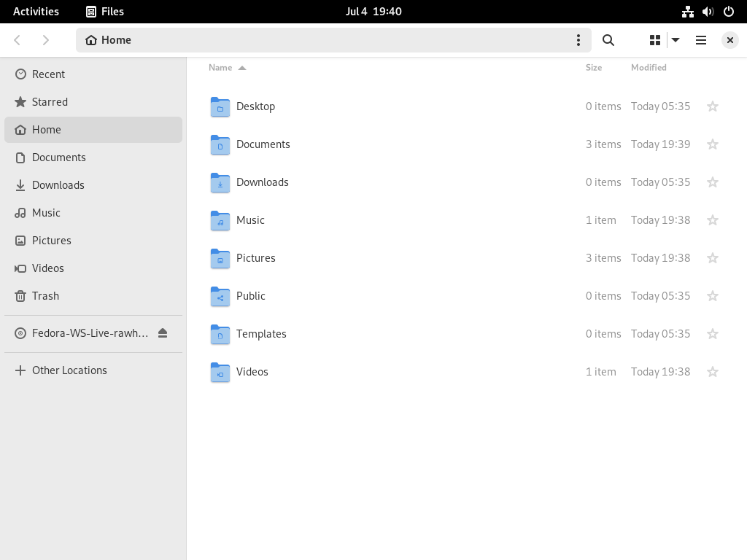Viewport: 747px width, 560px height.
Task: Select the Public folder icon
Action: (220, 296)
